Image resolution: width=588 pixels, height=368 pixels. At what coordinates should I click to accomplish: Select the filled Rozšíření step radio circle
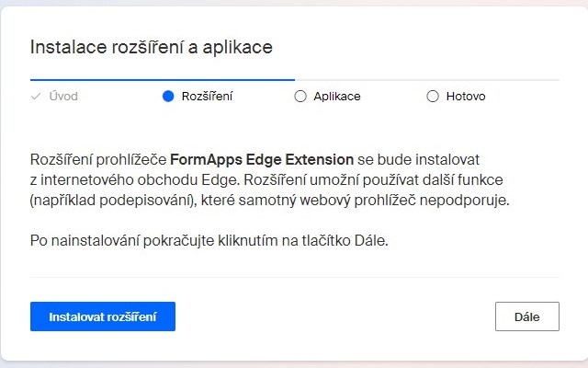coord(168,97)
